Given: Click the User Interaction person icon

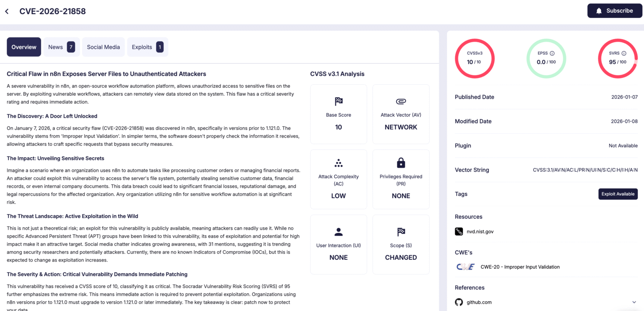Looking at the screenshot, I should tap(338, 231).
